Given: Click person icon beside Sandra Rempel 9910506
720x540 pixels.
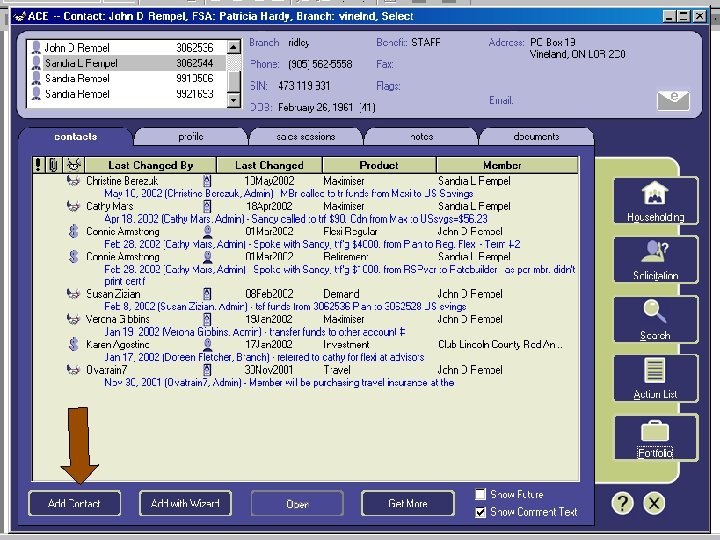Looking at the screenshot, I should point(36,78).
